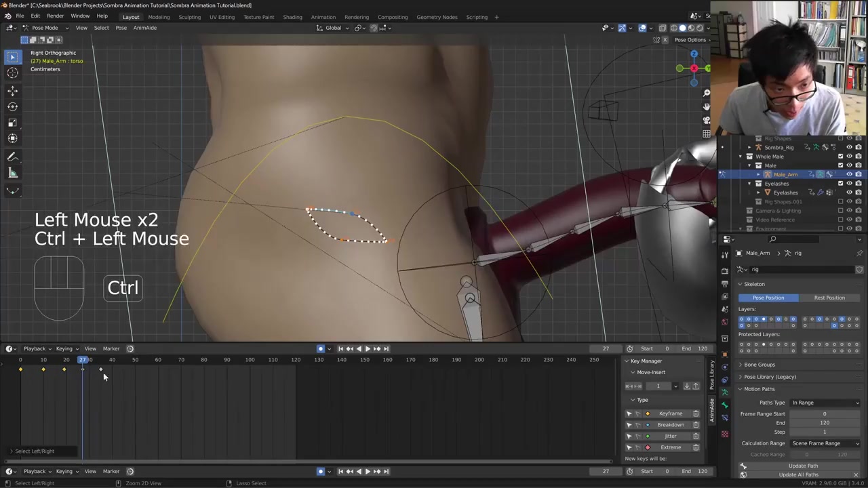The image size is (868, 488).
Task: Select the 3D Cursor tool
Action: [x=12, y=73]
